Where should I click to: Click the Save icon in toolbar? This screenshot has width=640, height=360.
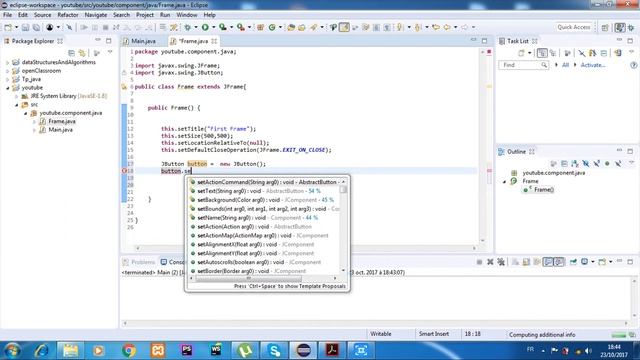[25, 27]
